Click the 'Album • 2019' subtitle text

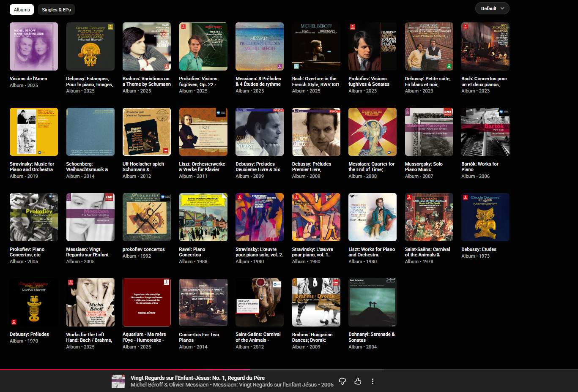tap(24, 176)
